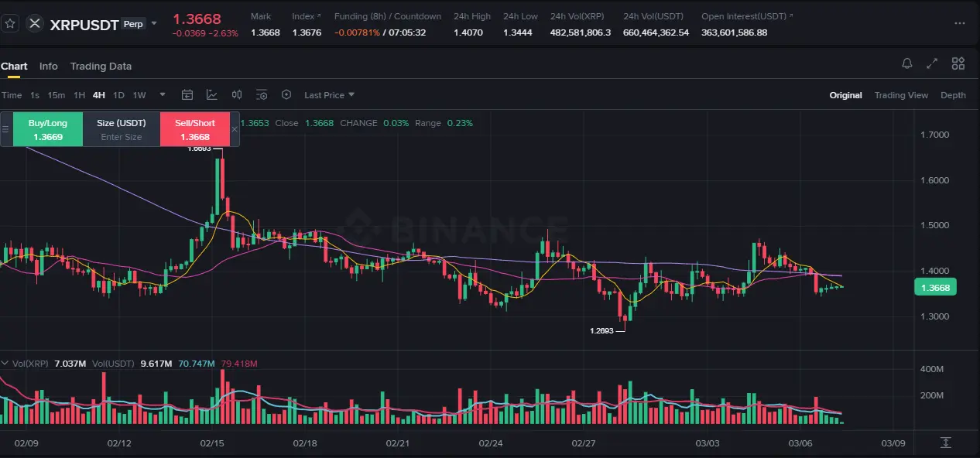
Task: Select Time line chart interval
Action: [12, 95]
